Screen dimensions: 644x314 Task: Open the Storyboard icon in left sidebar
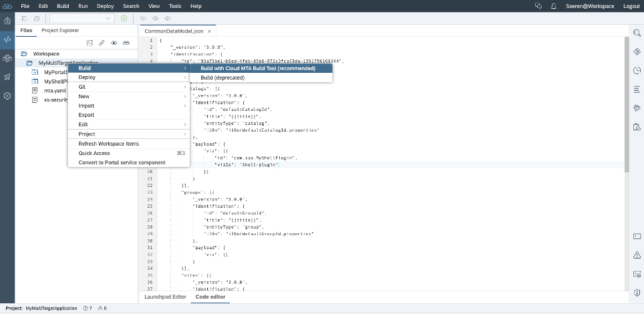[7, 58]
